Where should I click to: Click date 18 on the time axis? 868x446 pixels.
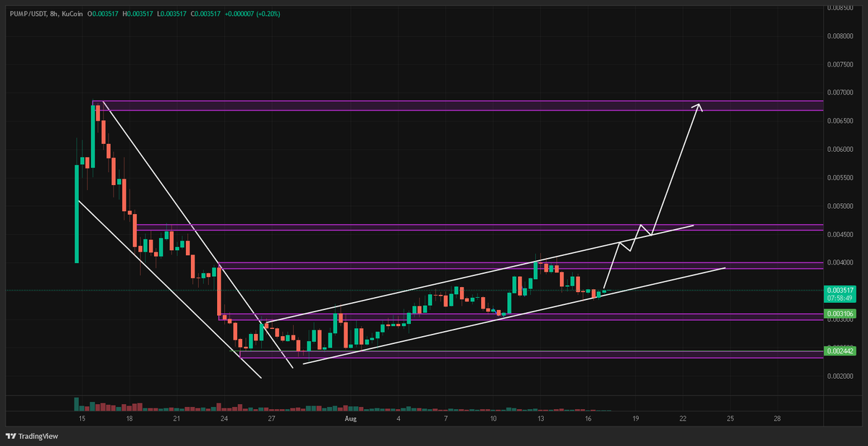(x=129, y=419)
